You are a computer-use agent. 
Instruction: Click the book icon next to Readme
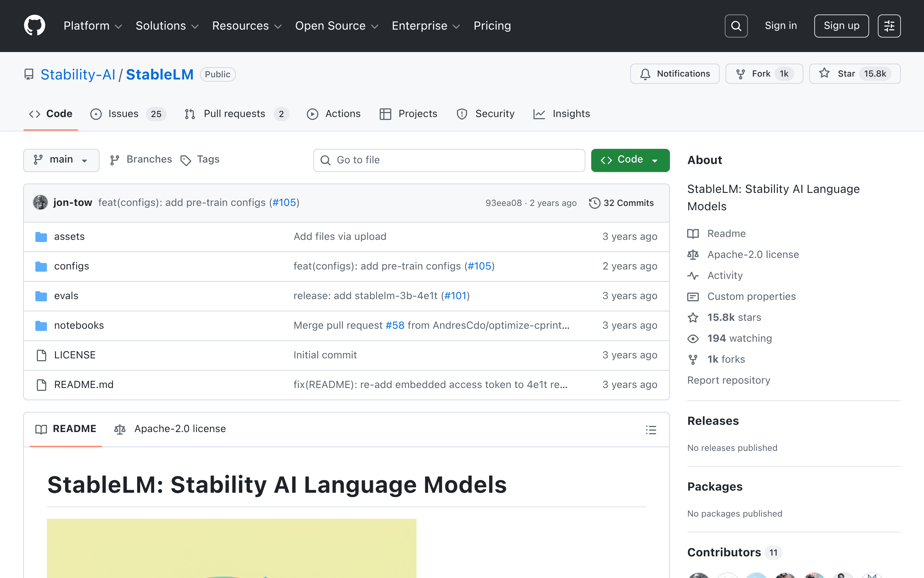pyautogui.click(x=693, y=234)
